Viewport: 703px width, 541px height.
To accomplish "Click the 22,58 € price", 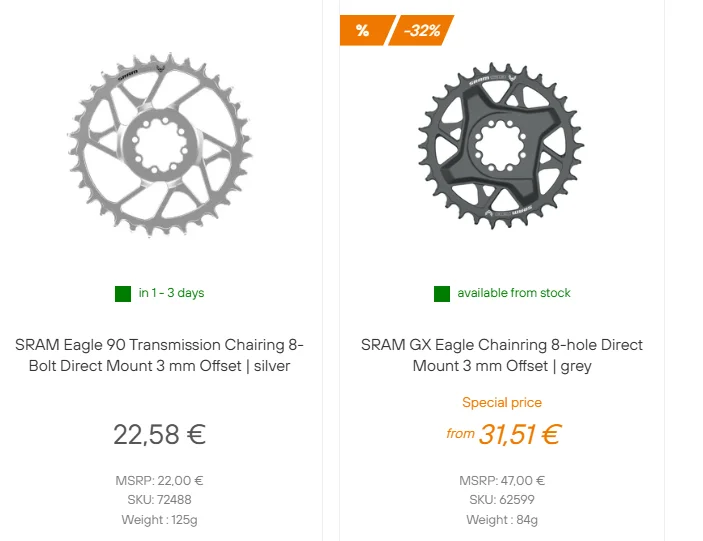I will pyautogui.click(x=159, y=434).
